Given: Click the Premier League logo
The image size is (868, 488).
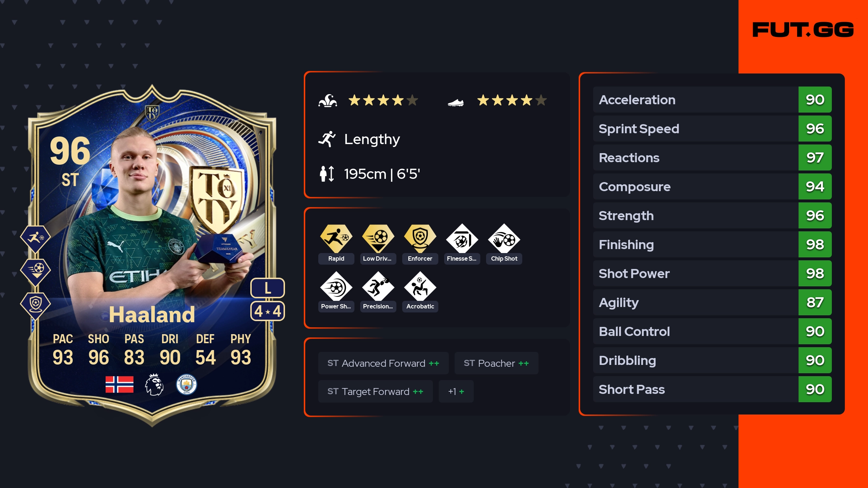Looking at the screenshot, I should [x=154, y=384].
